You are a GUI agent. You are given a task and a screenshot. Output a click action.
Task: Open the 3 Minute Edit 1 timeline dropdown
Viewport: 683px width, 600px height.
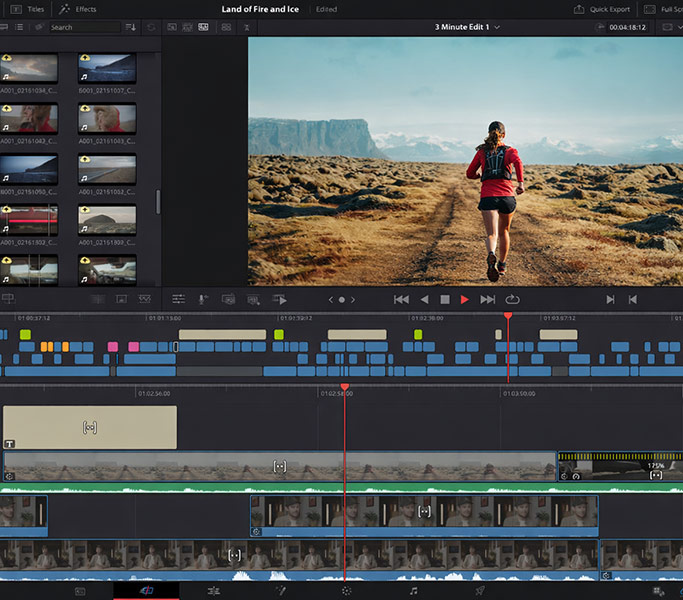(x=467, y=27)
